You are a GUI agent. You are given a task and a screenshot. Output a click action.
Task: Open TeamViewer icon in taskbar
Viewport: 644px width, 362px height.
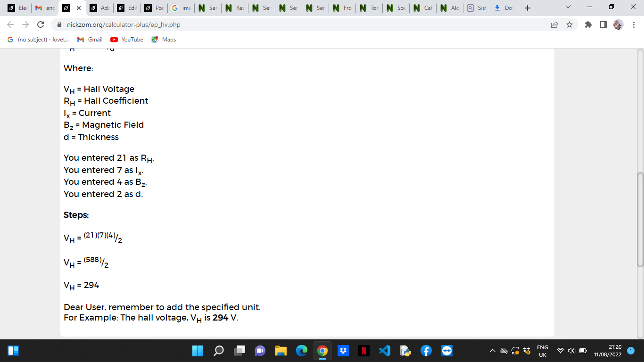447,351
